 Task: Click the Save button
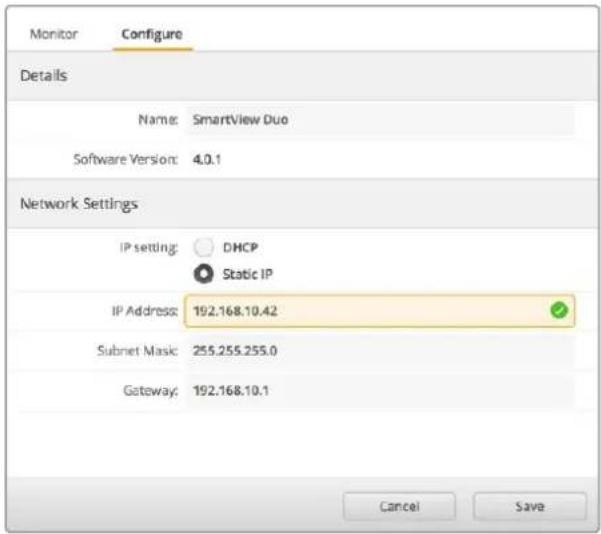(530, 506)
